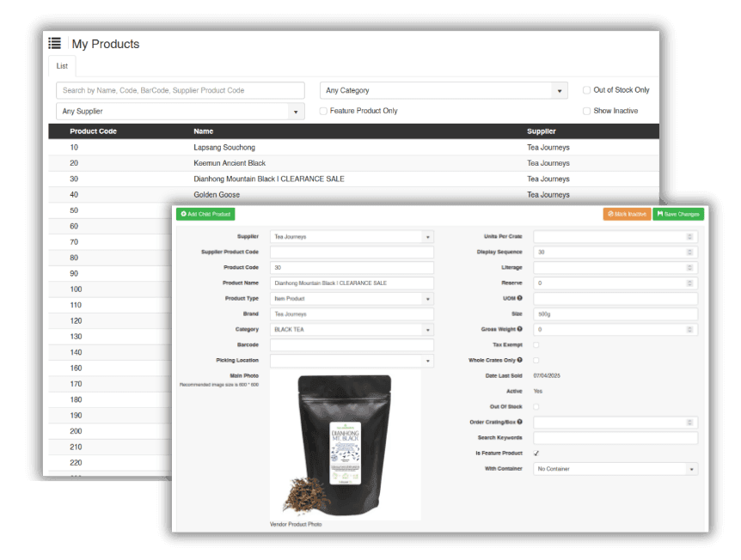This screenshot has width=741, height=560.
Task: Click the Size field showing 500g
Action: pos(615,314)
